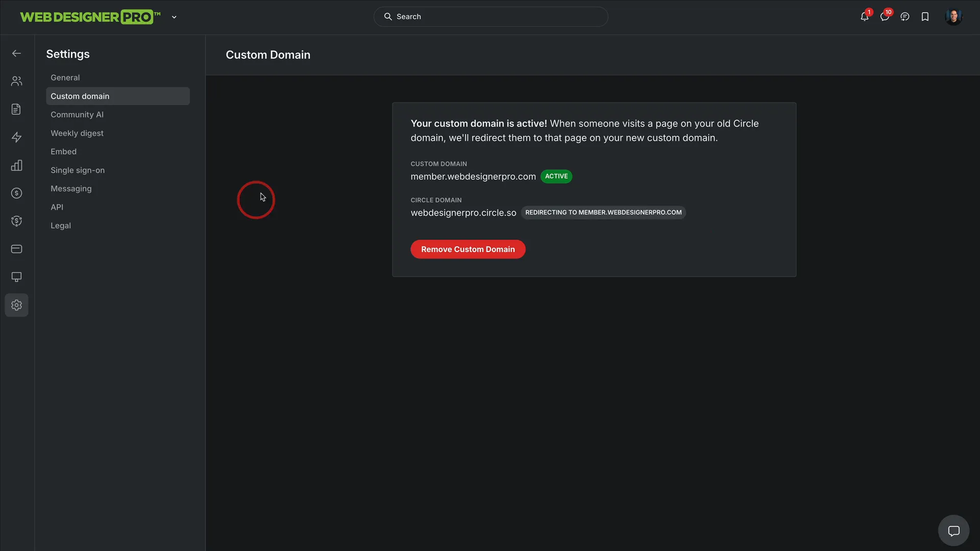980x551 pixels.
Task: Click the Redirecting to member.webdesignerpro.com badge
Action: point(603,212)
